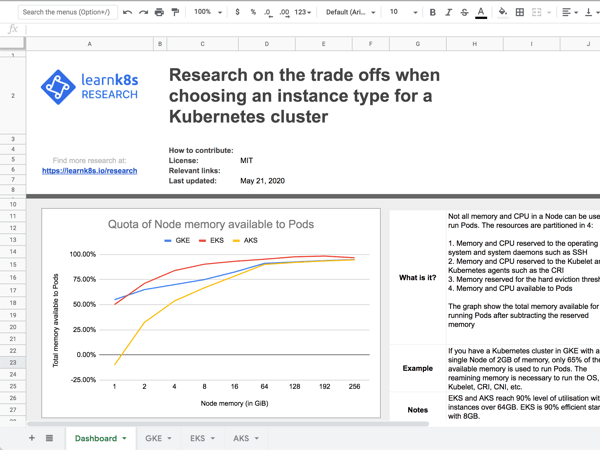Viewport: 600px width, 450px height.
Task: Open the all sheets list icon
Action: [x=49, y=438]
